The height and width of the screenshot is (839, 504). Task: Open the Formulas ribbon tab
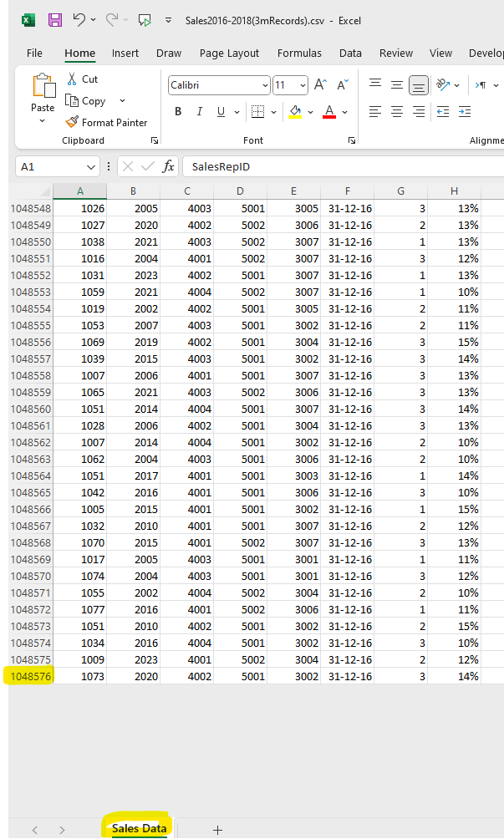pyautogui.click(x=299, y=53)
